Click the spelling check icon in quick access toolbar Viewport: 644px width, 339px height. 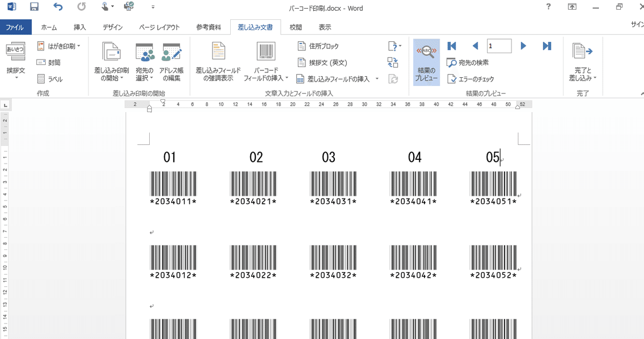coord(129,8)
